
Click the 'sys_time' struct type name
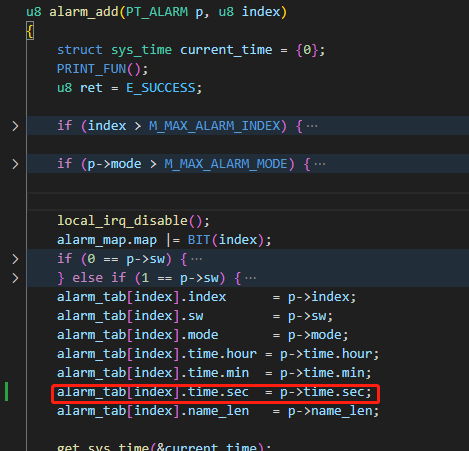[x=141, y=50]
